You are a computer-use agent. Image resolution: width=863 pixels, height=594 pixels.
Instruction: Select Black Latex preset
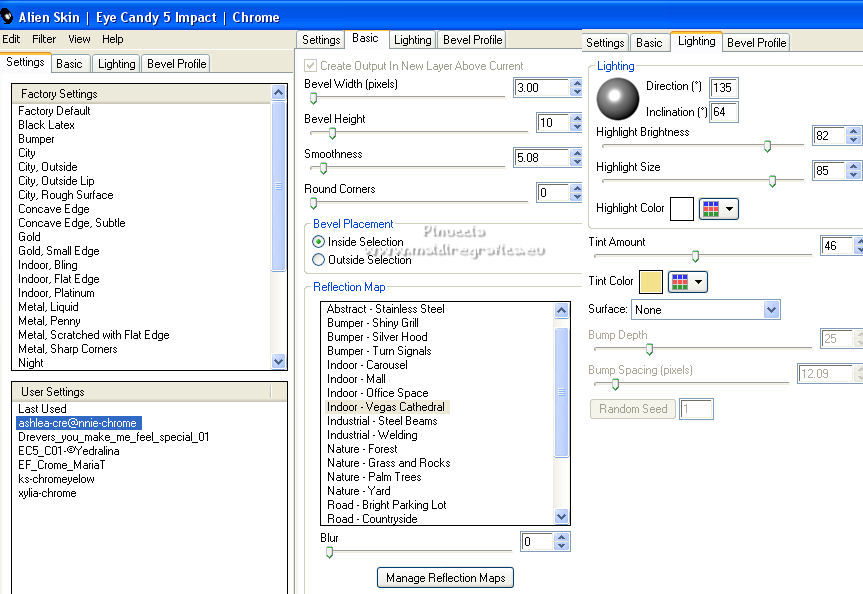click(46, 125)
